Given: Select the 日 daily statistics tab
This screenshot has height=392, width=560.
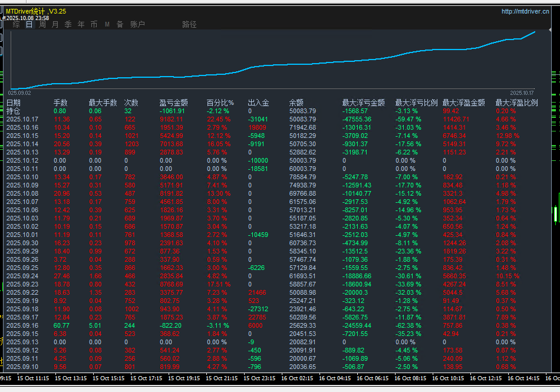Looking at the screenshot, I should 29,25.
